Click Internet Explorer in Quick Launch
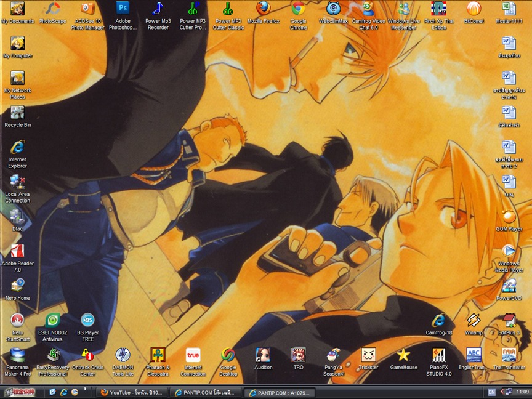Viewport: 532px width, 399px height. click(64, 392)
